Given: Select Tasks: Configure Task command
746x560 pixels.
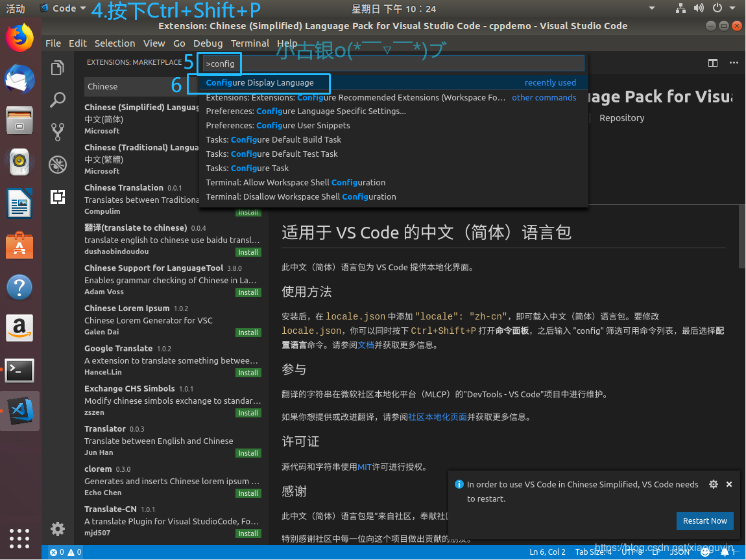Looking at the screenshot, I should coord(394,169).
